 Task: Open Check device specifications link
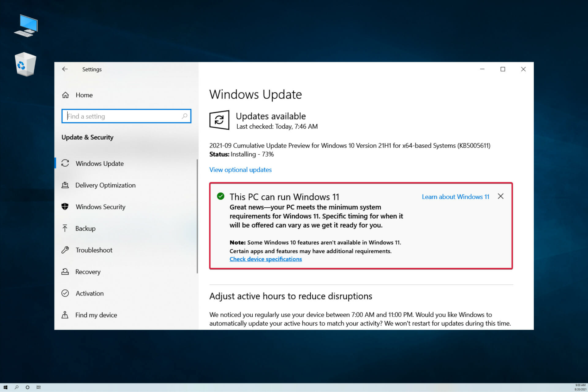point(266,259)
